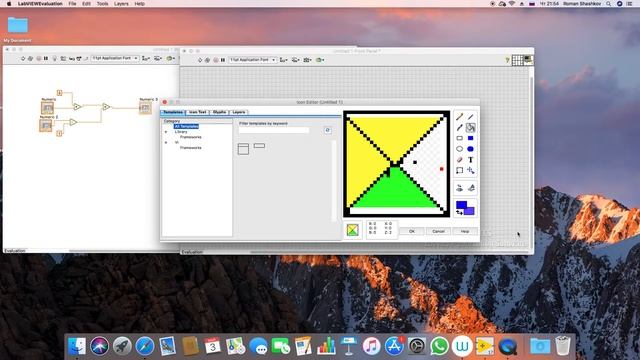Click Cancel in Icon Editor
This screenshot has height=360, width=640.
[438, 231]
